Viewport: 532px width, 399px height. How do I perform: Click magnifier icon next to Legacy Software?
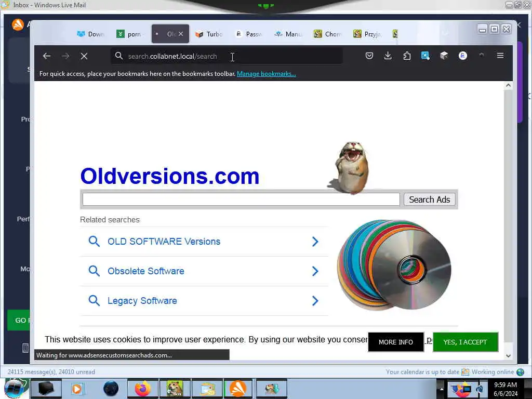pos(94,301)
